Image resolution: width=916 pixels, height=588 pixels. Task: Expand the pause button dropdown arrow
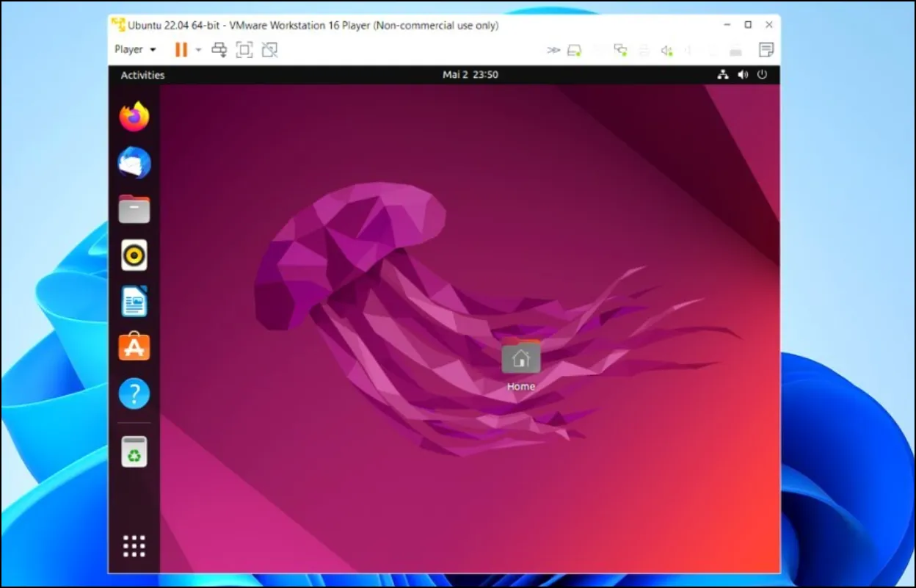197,49
